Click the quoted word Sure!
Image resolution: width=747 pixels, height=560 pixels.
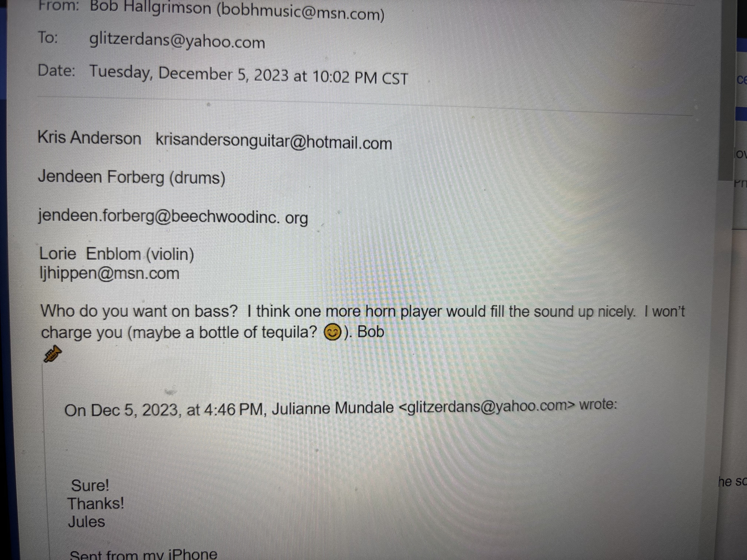click(90, 486)
